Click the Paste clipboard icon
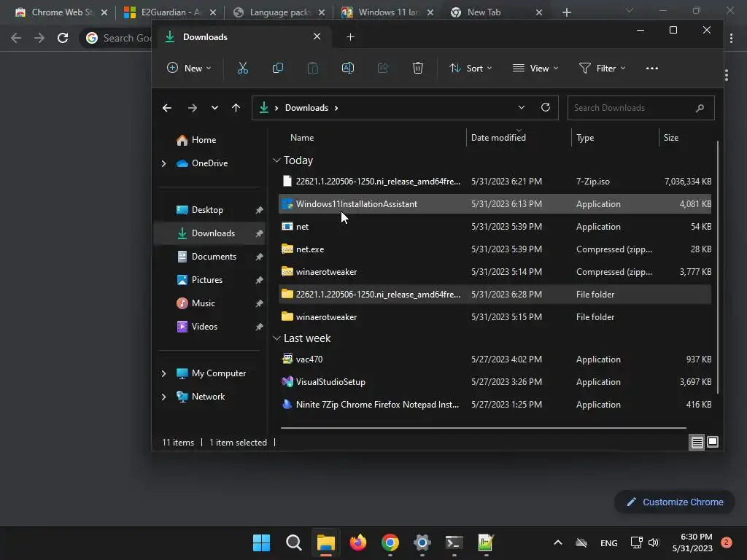Image resolution: width=747 pixels, height=560 pixels. click(x=313, y=68)
